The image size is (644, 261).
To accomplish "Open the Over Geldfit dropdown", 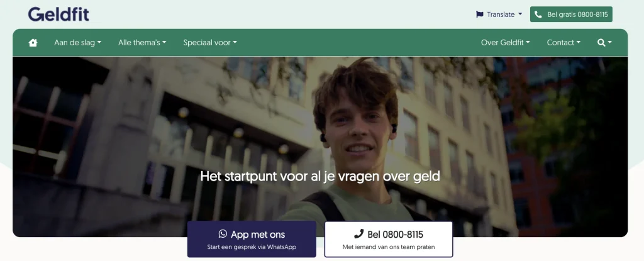I will click(x=505, y=42).
